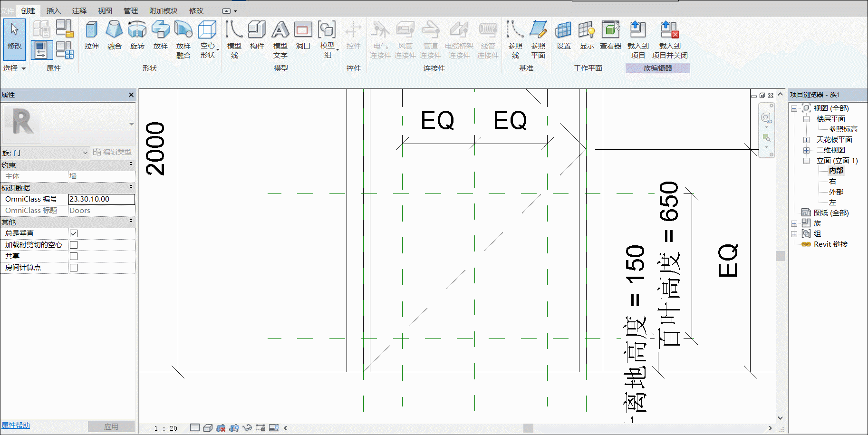
Task: Select the Model Text (模型文字) tool
Action: pyautogui.click(x=280, y=39)
